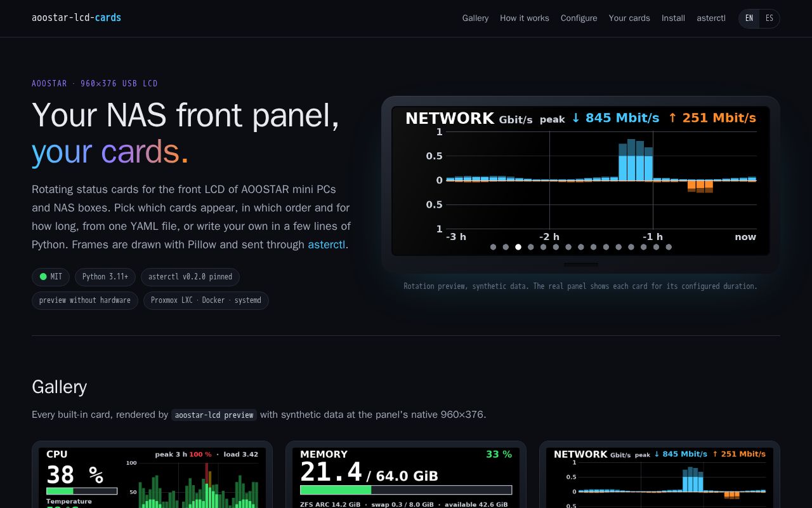812x508 pixels.
Task: Follow the asterctl link in the intro paragraph
Action: pos(327,244)
